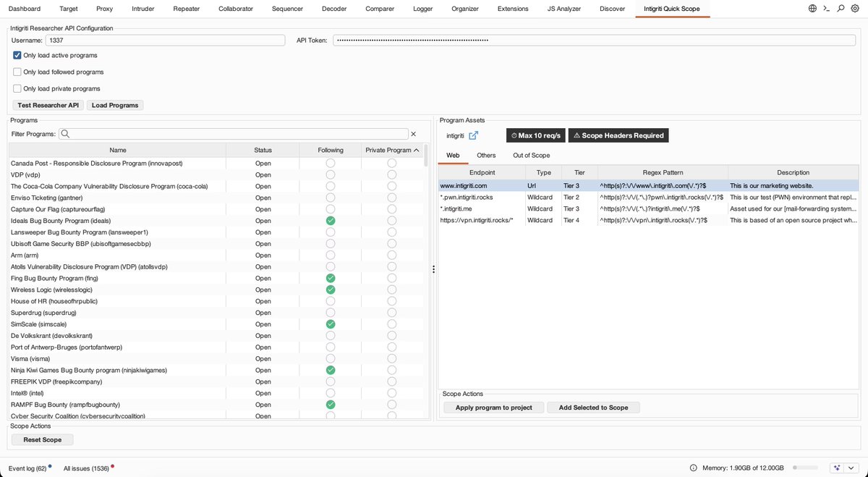The image size is (868, 477).
Task: Click Add Selected to Scope
Action: pyautogui.click(x=593, y=408)
